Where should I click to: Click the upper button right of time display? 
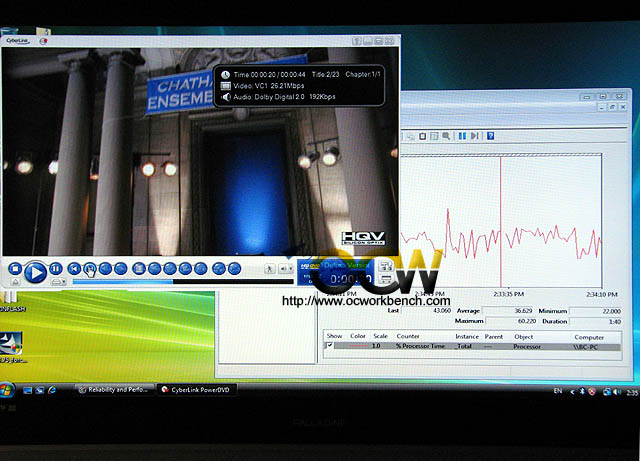pyautogui.click(x=385, y=266)
